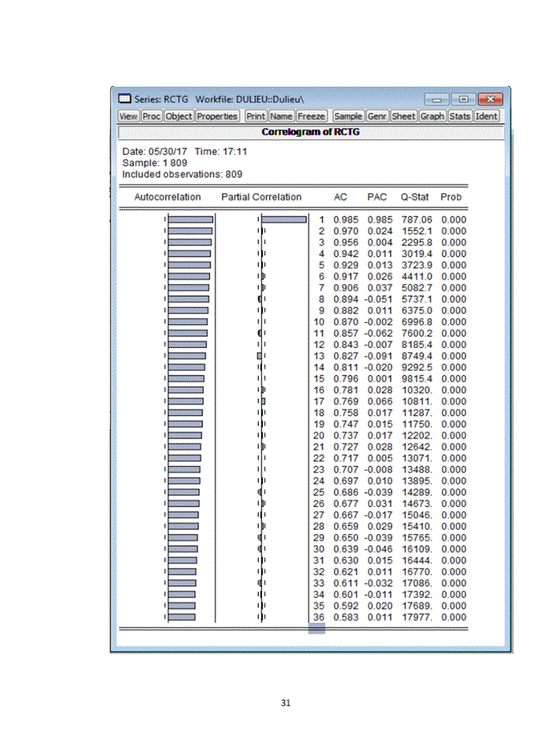Screen dimensions: 551x756
Task: Click the Q-Stat column header
Action: (x=415, y=197)
